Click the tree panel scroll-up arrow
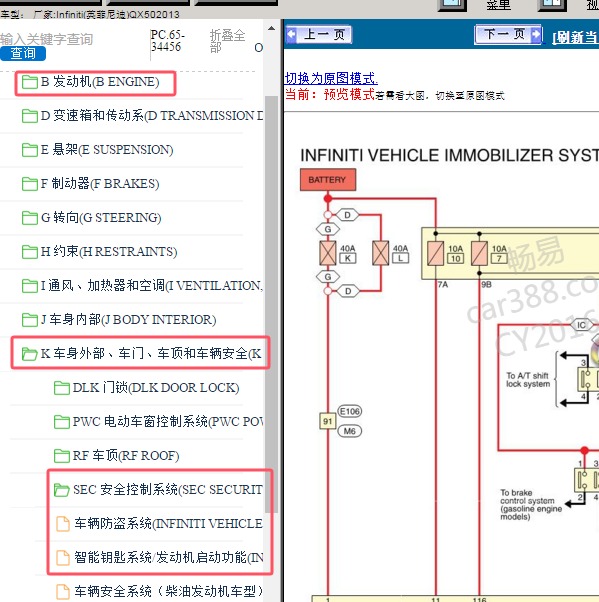This screenshot has width=599, height=602. pos(271,28)
